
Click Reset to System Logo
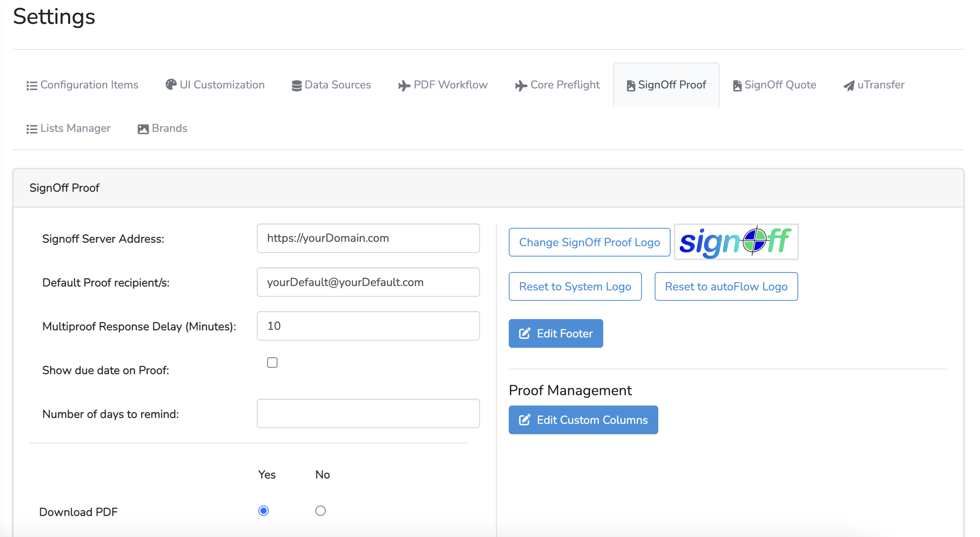[575, 286]
